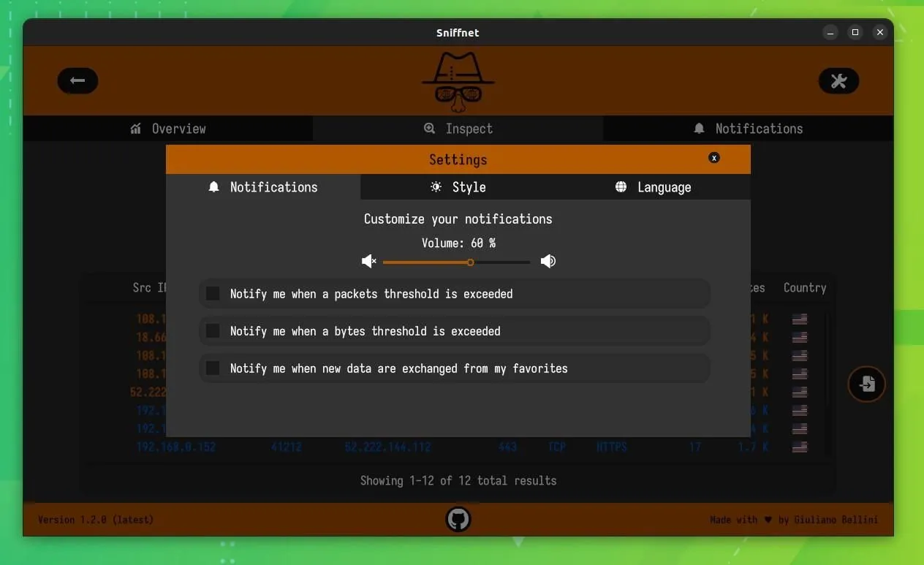Close the Settings dialog with the x
924x565 pixels.
(714, 158)
